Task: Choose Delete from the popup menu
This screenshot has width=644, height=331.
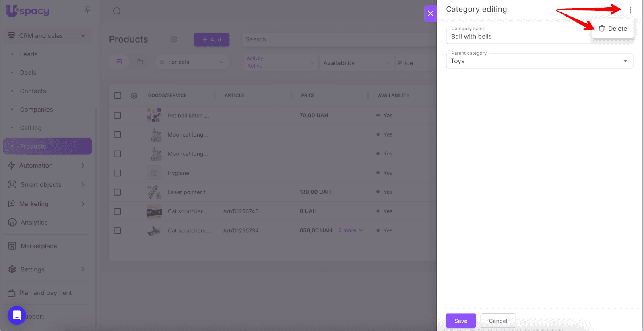Action: pyautogui.click(x=613, y=29)
